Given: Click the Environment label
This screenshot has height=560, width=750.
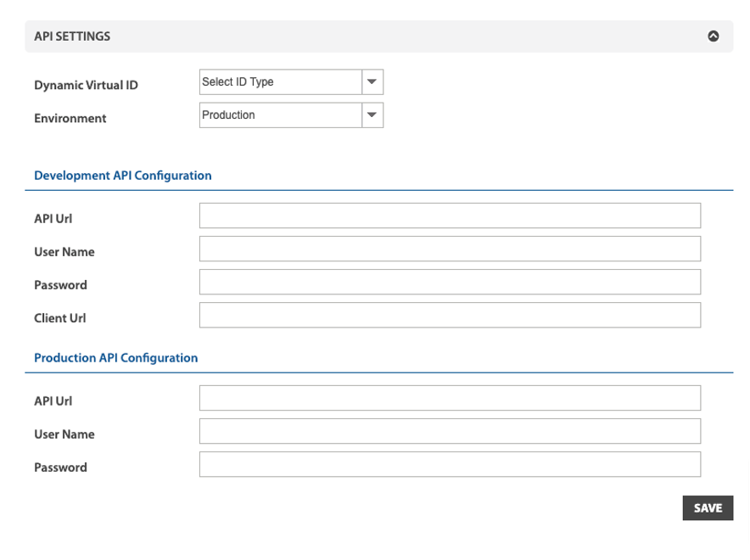Looking at the screenshot, I should pyautogui.click(x=70, y=118).
